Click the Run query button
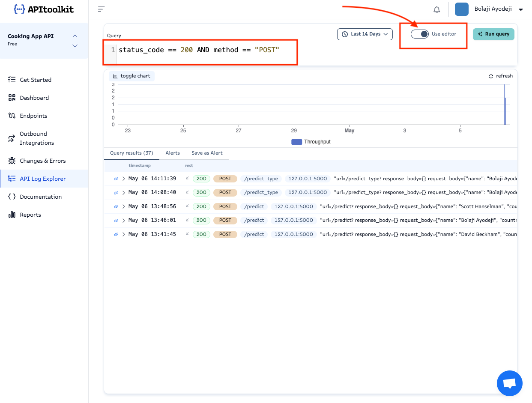532x403 pixels. pyautogui.click(x=493, y=34)
